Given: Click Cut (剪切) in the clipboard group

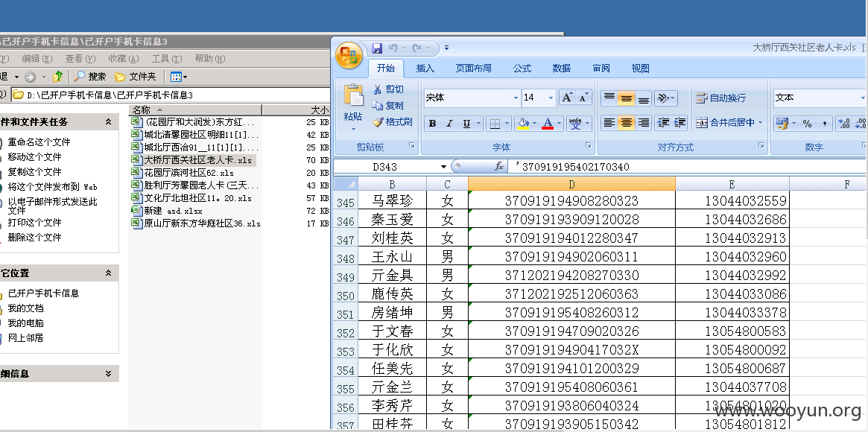Looking at the screenshot, I should pyautogui.click(x=388, y=89).
